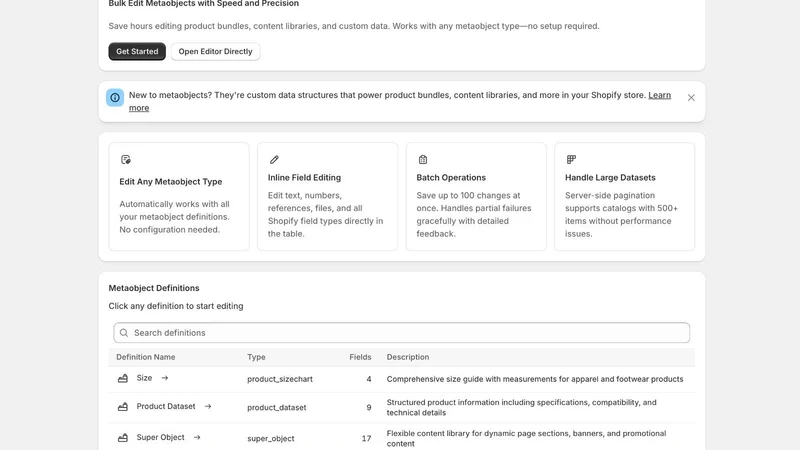Click the Edit Any Metaobject Type icon

click(x=126, y=160)
